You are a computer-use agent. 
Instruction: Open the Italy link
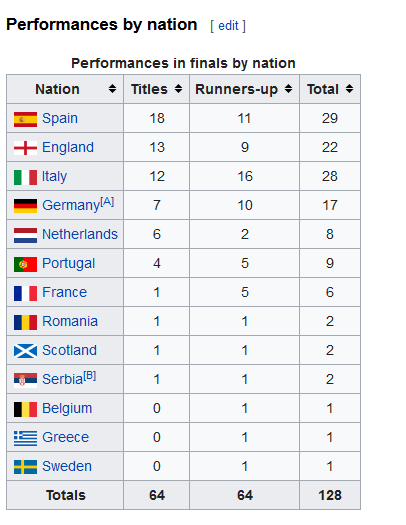click(x=54, y=177)
